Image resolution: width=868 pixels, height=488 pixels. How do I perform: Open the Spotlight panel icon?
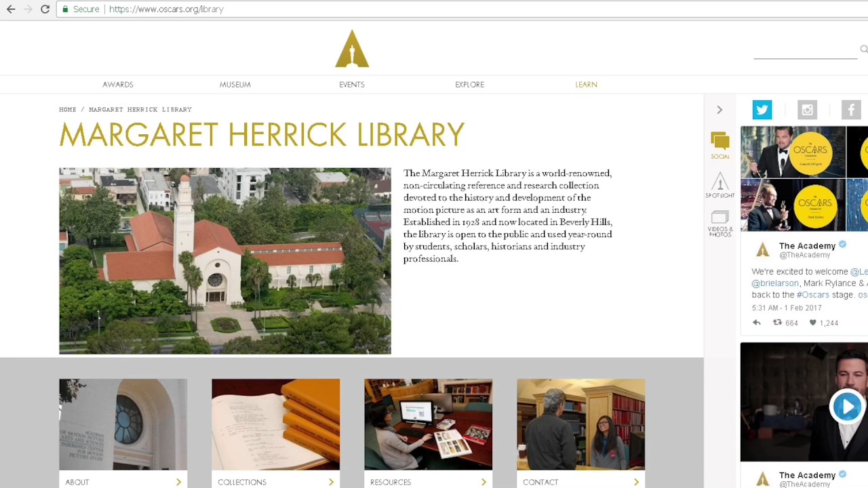point(720,185)
